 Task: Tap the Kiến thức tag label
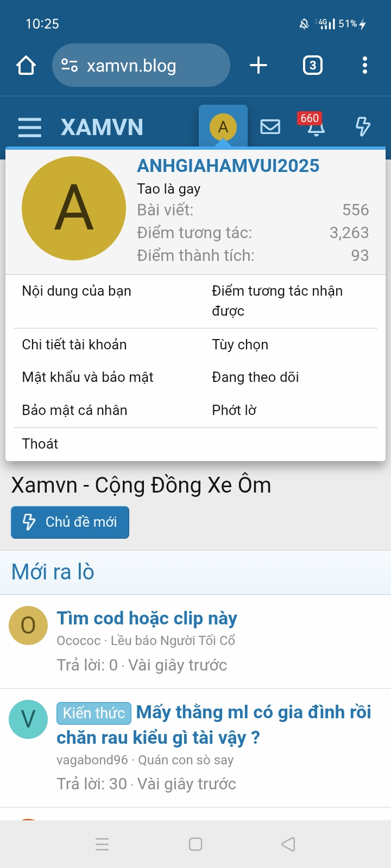[93, 713]
